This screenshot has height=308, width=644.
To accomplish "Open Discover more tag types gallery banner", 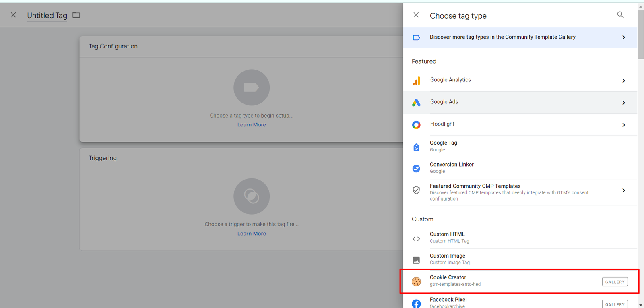I will point(520,37).
